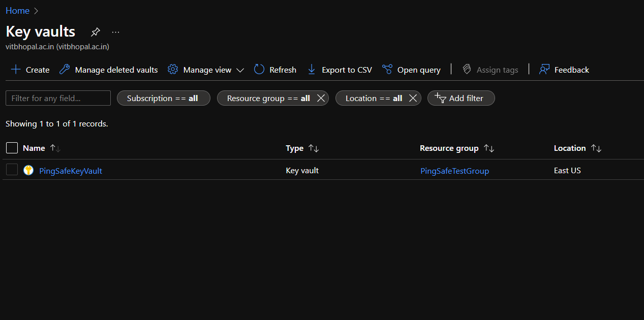Click the Add filter button

[461, 98]
